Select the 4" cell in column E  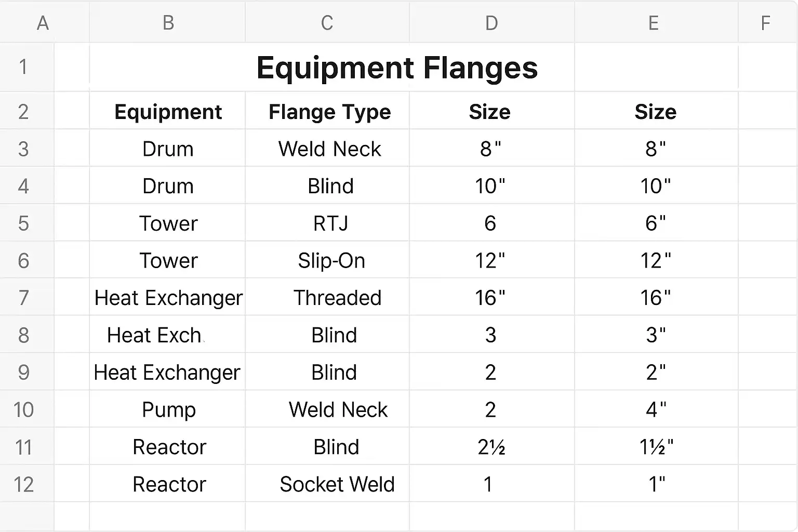click(656, 409)
